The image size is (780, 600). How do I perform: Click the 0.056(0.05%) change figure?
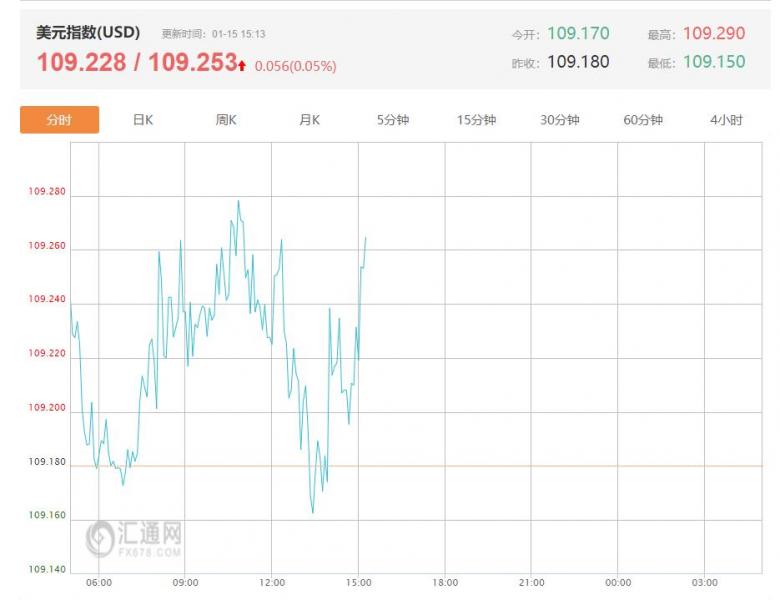[295, 66]
